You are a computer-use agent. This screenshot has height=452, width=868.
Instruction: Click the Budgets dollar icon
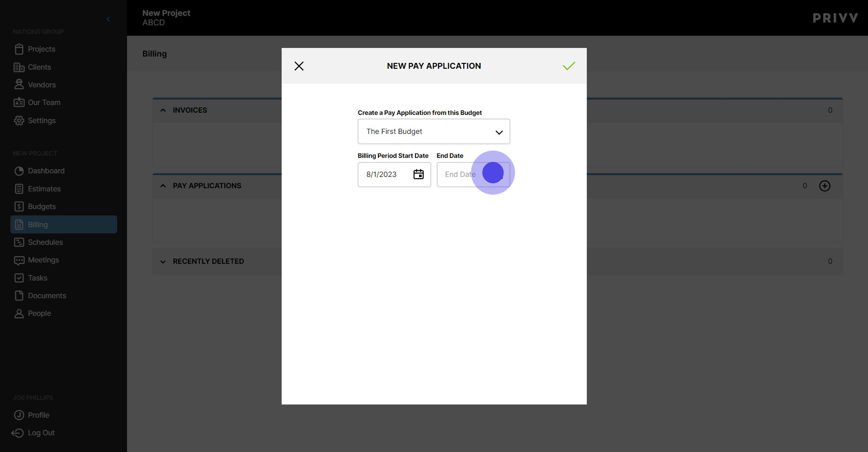click(19, 206)
